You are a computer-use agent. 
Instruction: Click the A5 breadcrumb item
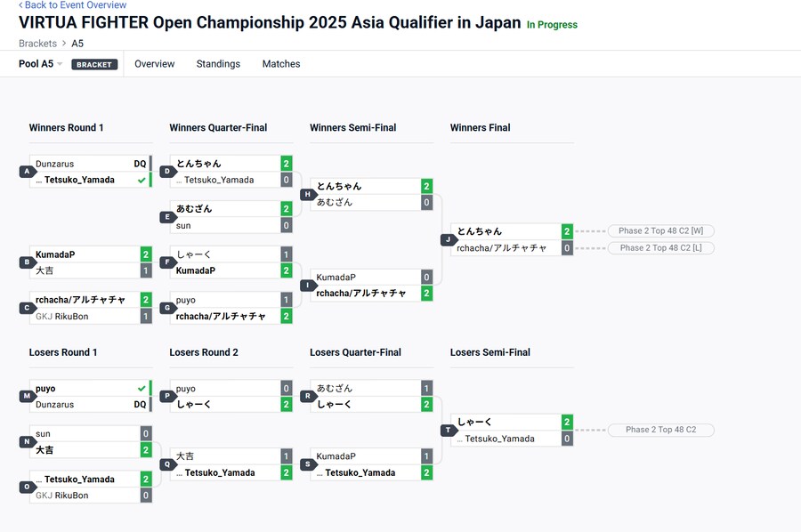point(77,44)
